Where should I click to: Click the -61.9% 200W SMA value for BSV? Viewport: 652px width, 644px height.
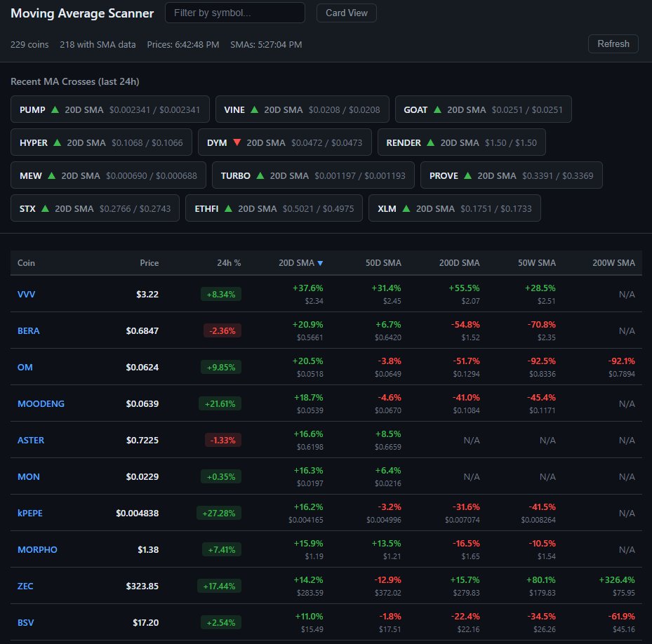point(622,617)
